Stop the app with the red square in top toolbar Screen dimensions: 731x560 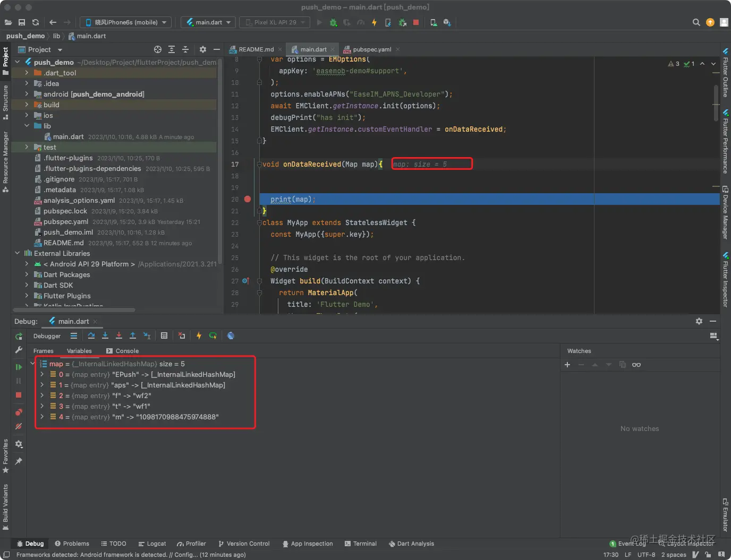(416, 22)
